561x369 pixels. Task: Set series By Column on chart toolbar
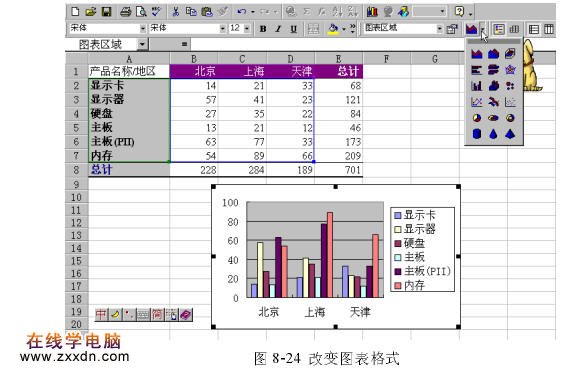click(549, 29)
